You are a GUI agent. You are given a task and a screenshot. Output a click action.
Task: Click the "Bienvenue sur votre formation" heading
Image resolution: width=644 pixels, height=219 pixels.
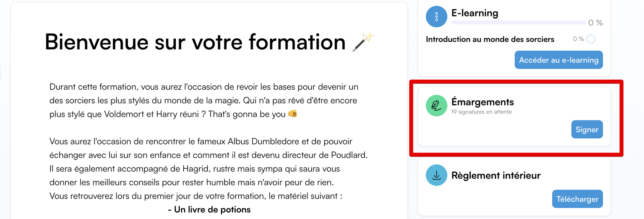(195, 42)
